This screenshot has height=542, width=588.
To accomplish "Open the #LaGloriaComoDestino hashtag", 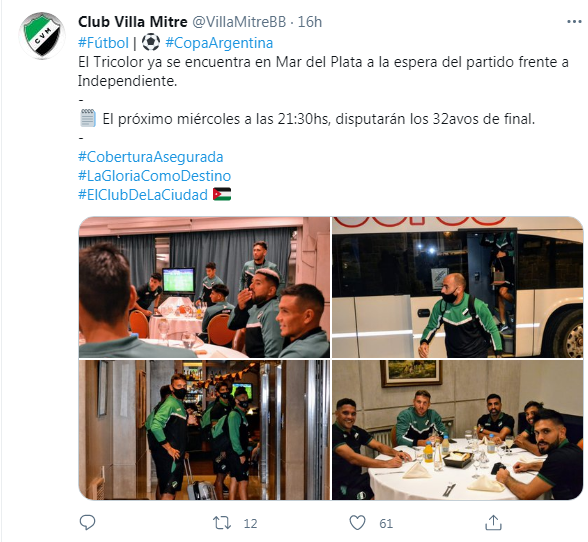I will point(154,176).
